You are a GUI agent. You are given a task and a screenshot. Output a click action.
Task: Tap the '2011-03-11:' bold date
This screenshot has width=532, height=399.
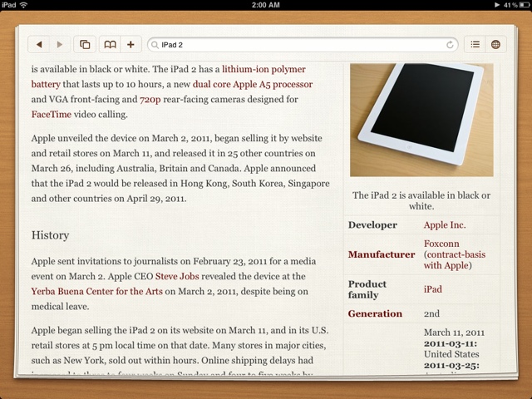click(x=451, y=343)
